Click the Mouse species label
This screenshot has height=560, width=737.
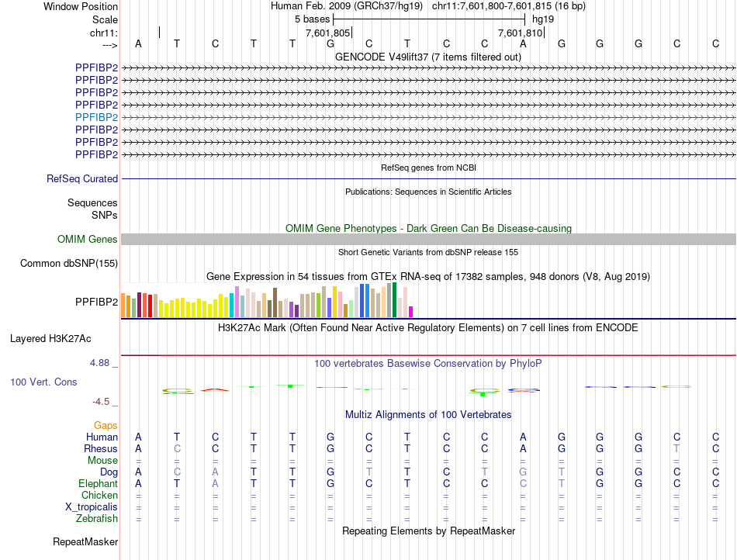102,461
